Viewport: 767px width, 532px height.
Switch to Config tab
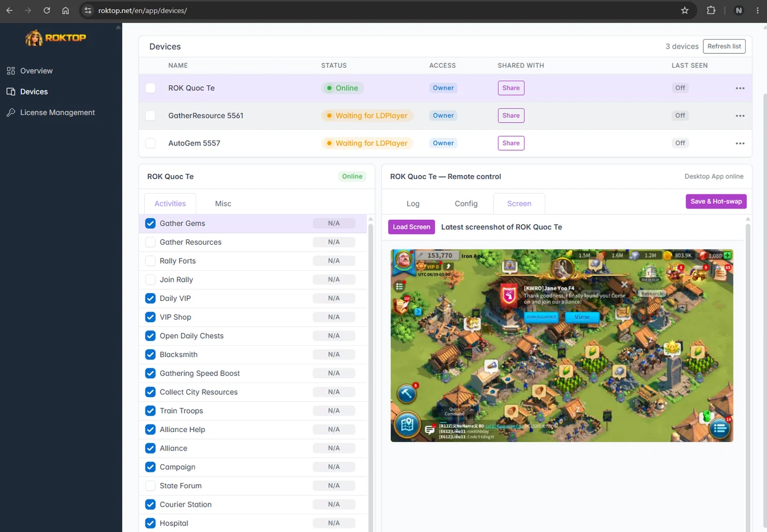(466, 203)
